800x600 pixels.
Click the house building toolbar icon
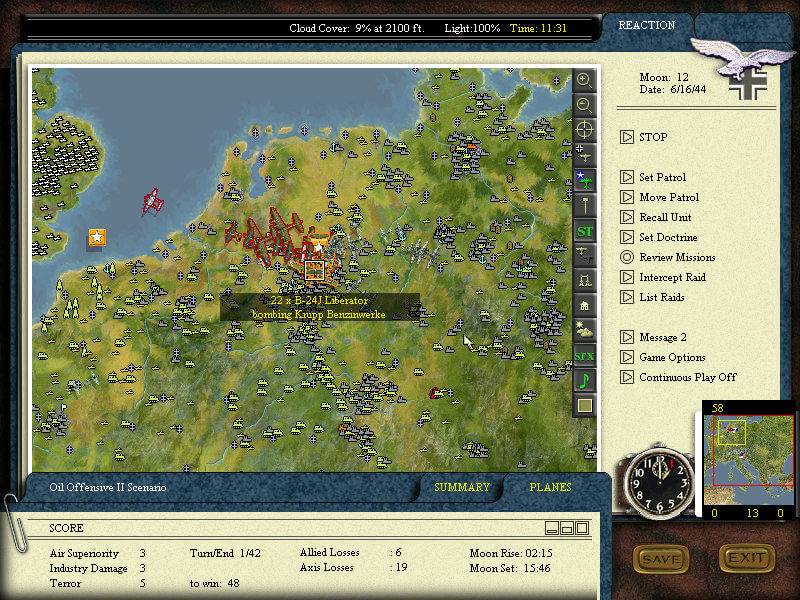pos(584,305)
